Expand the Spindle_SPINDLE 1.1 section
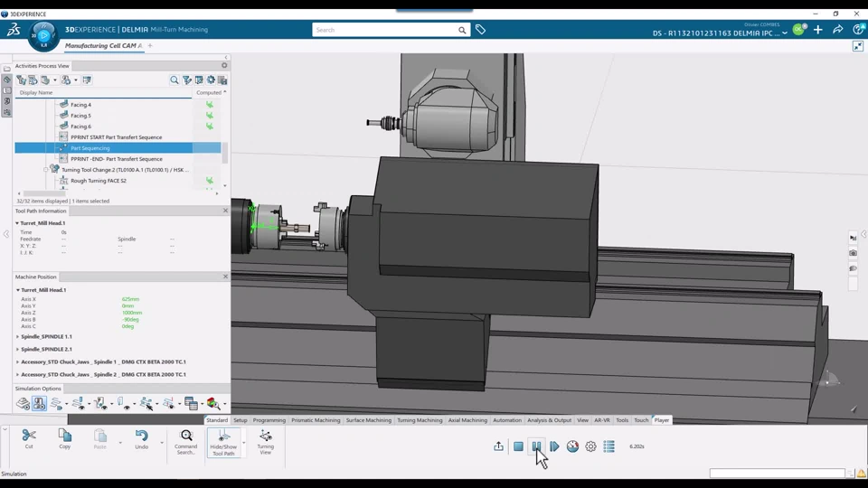 pos(17,336)
